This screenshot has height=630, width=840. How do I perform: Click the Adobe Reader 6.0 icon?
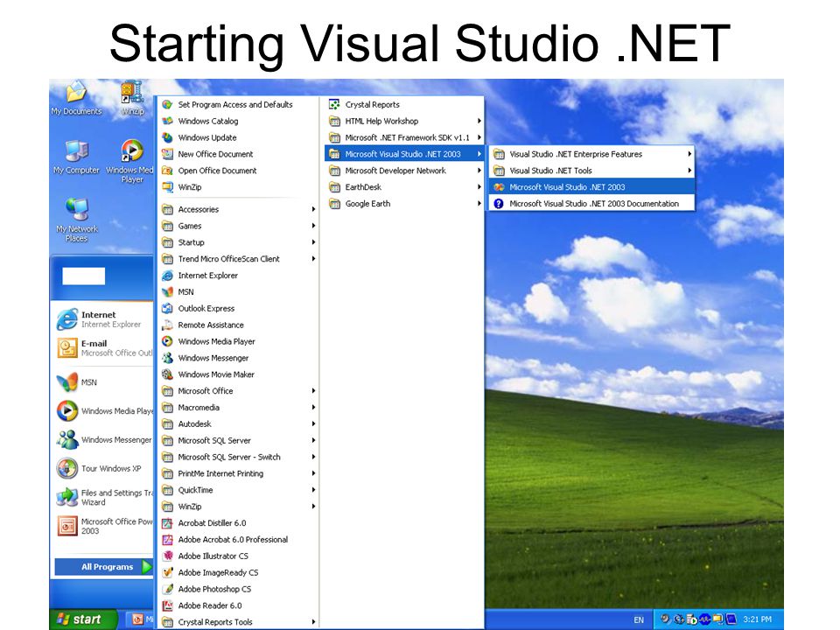168,605
